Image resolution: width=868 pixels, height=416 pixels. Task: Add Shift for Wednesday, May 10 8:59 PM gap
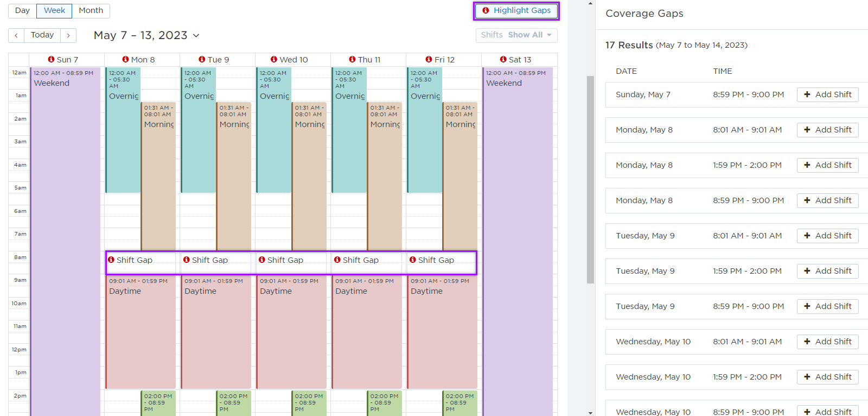point(827,411)
